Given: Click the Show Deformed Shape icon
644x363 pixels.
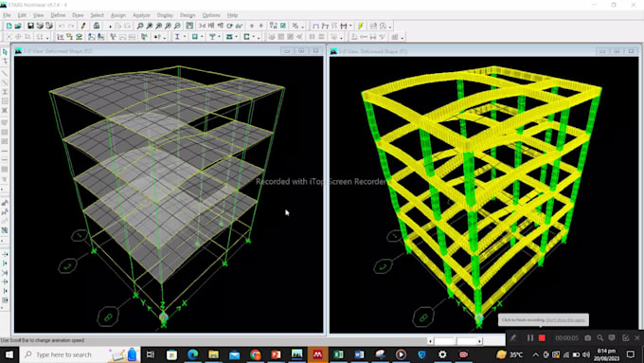Looking at the screenshot, I should click(x=325, y=26).
